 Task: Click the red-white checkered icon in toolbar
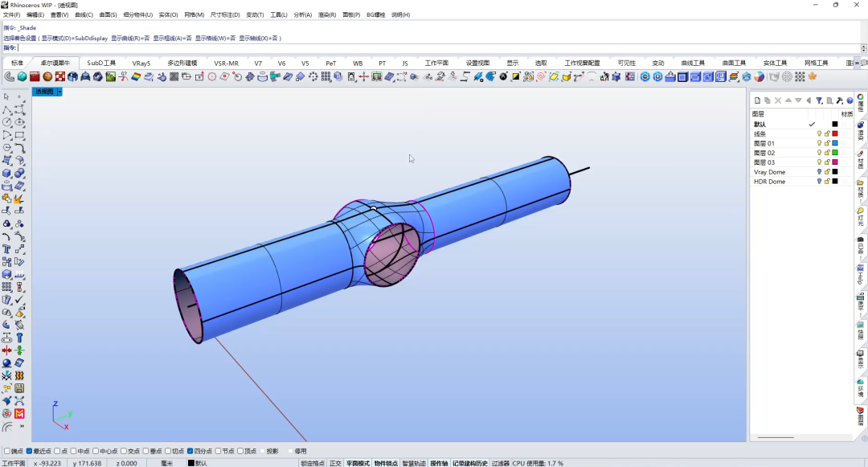(60, 77)
